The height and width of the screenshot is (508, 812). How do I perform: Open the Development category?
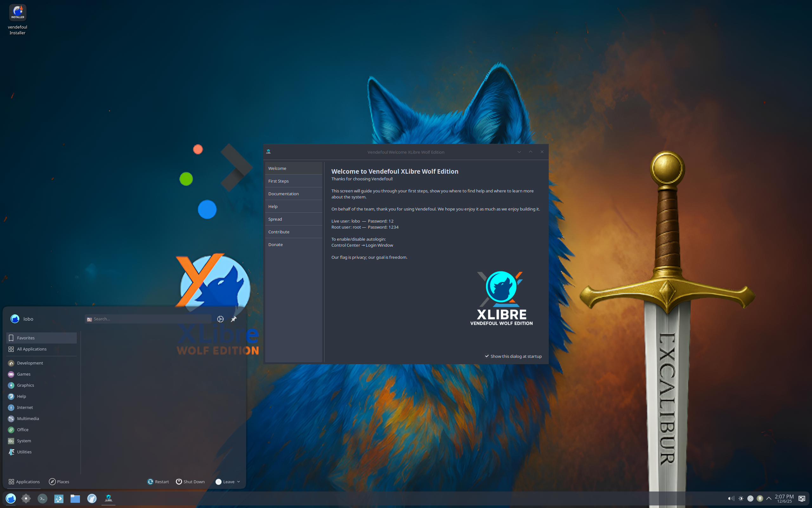(41, 363)
